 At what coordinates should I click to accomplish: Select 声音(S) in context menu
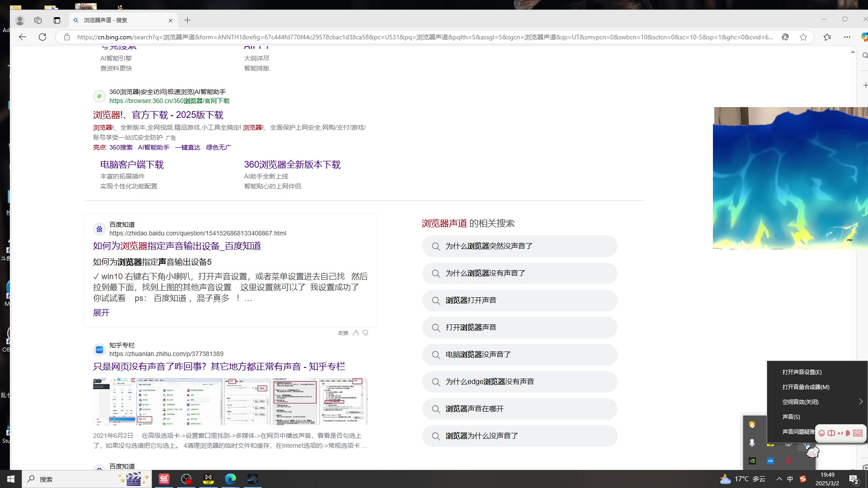pos(817,417)
